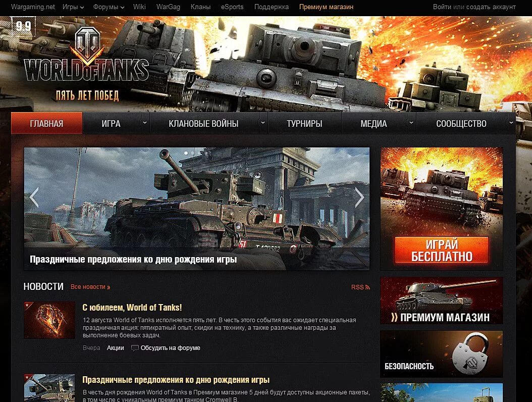Advance the slider with right arrow

coord(359,197)
